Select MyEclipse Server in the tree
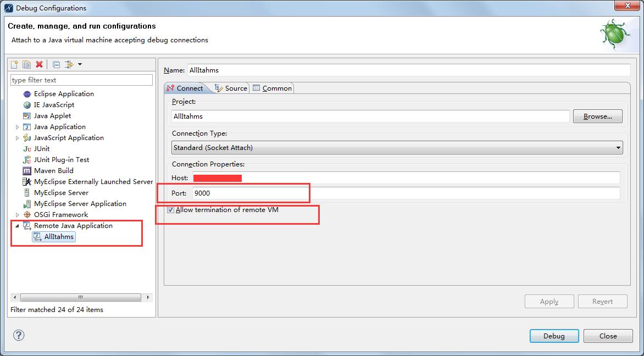Screen dimensions: 644x356 pos(61,193)
